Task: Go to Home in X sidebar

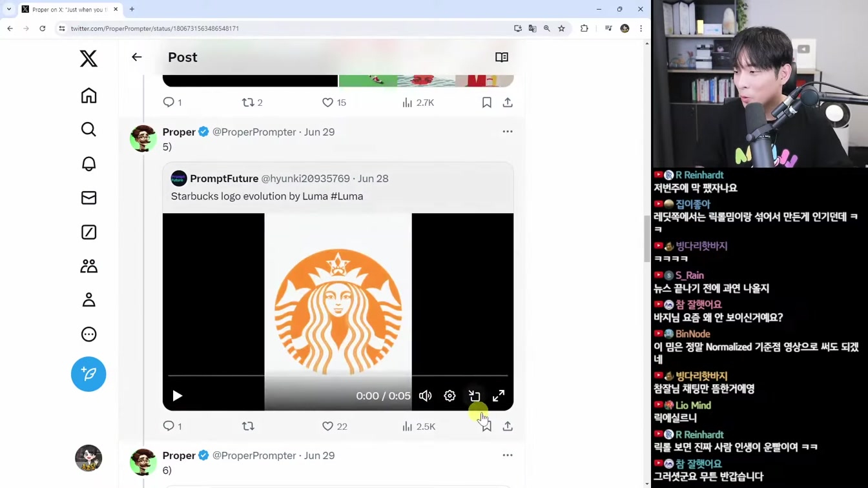Action: (88, 96)
